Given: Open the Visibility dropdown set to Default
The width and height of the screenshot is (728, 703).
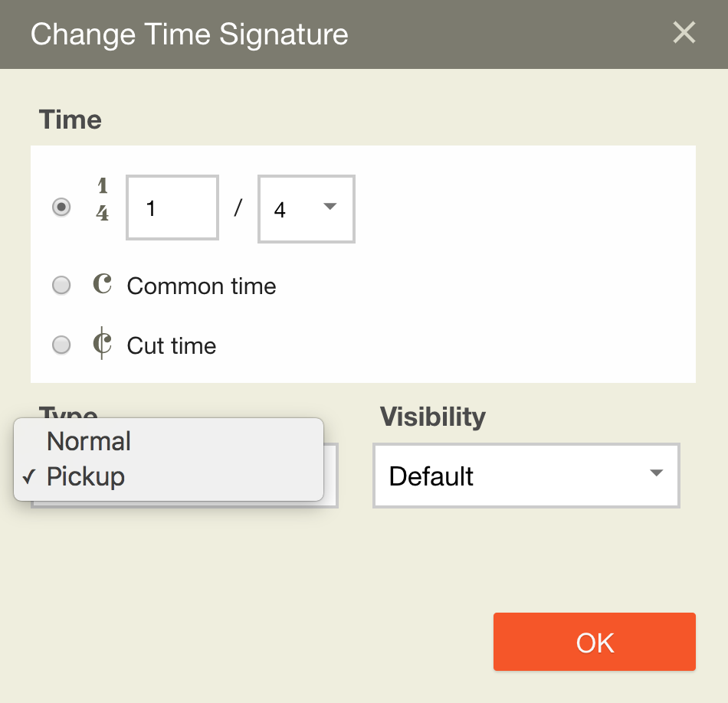Looking at the screenshot, I should tap(526, 476).
